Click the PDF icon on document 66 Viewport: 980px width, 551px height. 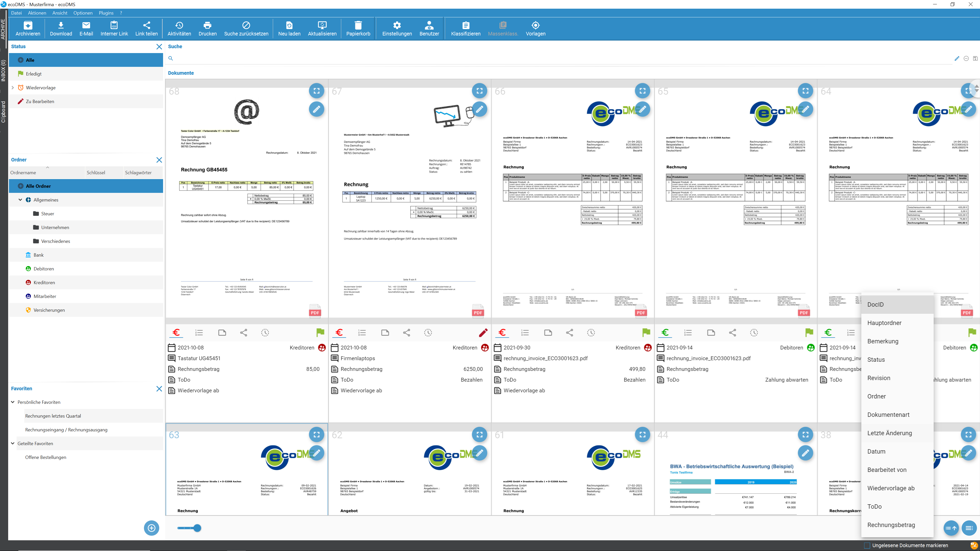(x=641, y=311)
